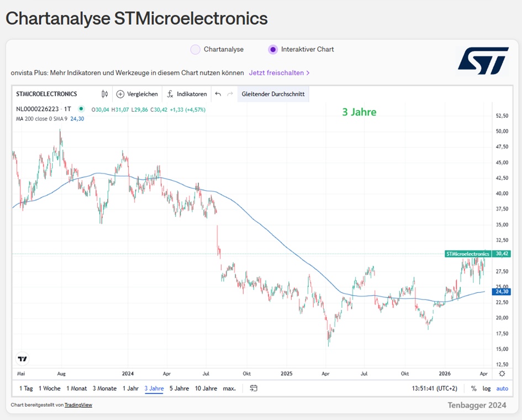
Task: Undo the last chart action
Action: [x=218, y=94]
